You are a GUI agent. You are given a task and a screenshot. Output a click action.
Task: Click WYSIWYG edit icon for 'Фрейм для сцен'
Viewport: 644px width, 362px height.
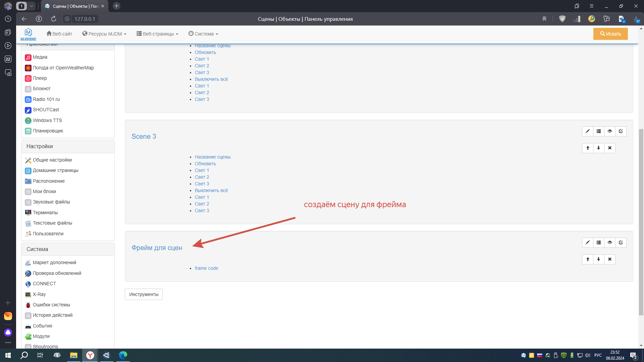click(621, 243)
